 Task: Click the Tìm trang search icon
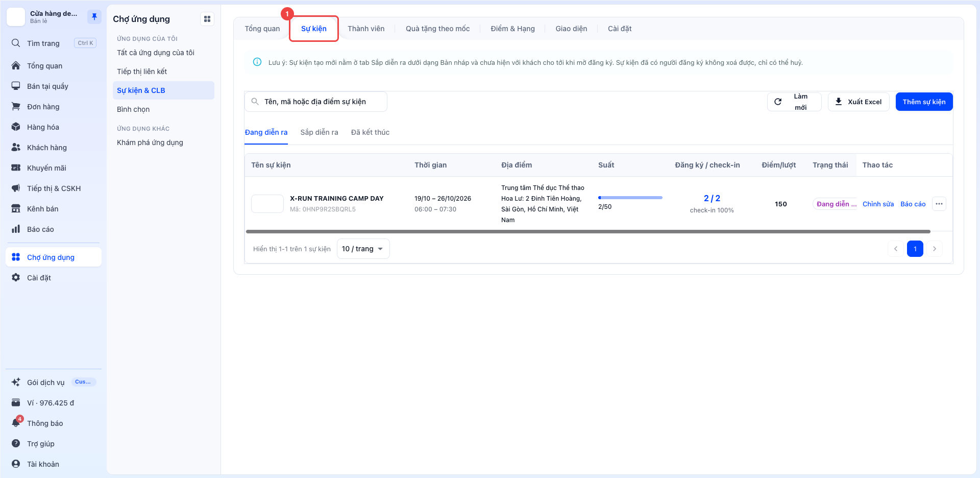pyautogui.click(x=16, y=43)
